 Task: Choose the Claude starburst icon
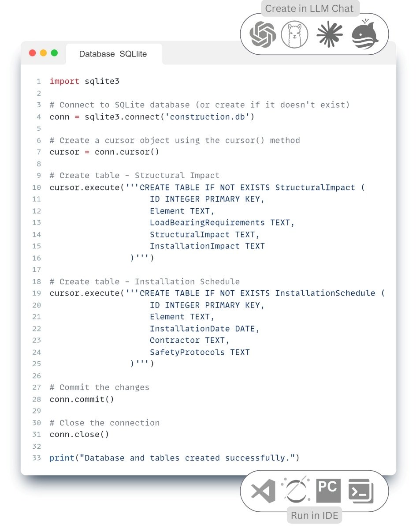click(x=330, y=35)
